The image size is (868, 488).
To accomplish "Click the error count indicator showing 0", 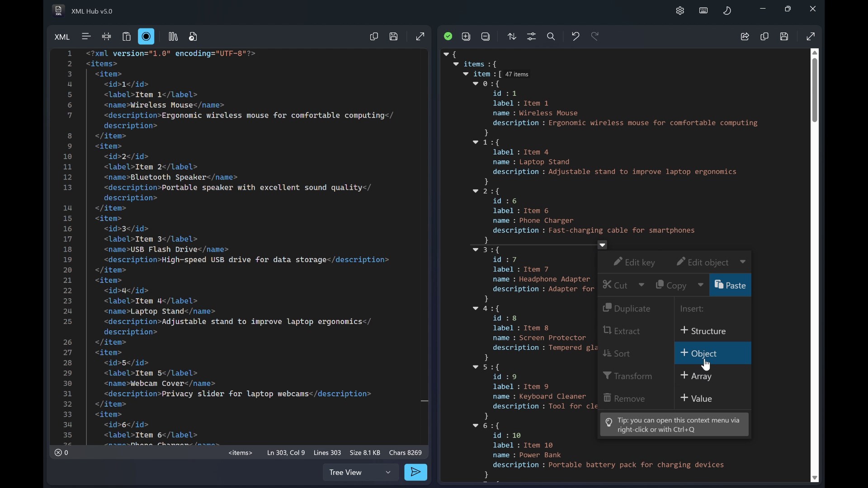I will (x=62, y=453).
